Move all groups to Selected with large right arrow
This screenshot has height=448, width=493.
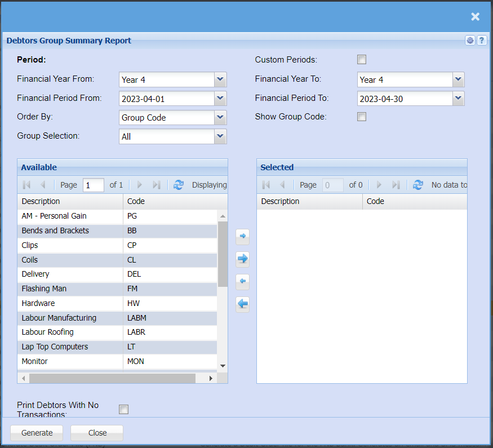[242, 259]
